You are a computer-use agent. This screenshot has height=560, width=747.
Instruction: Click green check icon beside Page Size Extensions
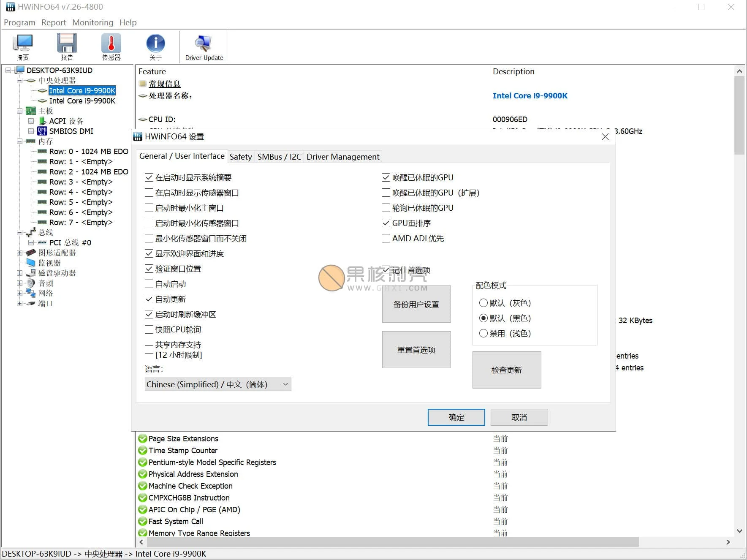(x=143, y=438)
